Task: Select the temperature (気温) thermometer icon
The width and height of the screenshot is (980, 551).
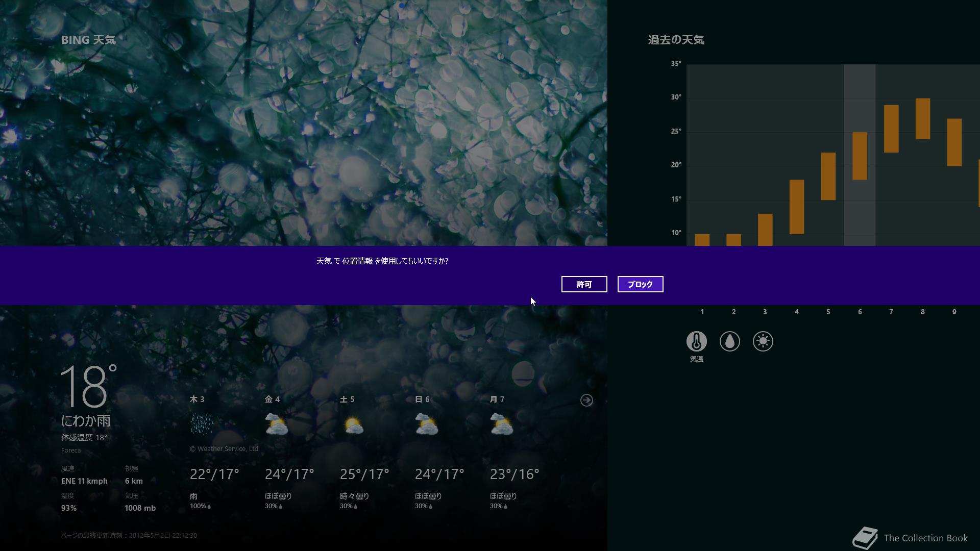Action: pyautogui.click(x=696, y=341)
